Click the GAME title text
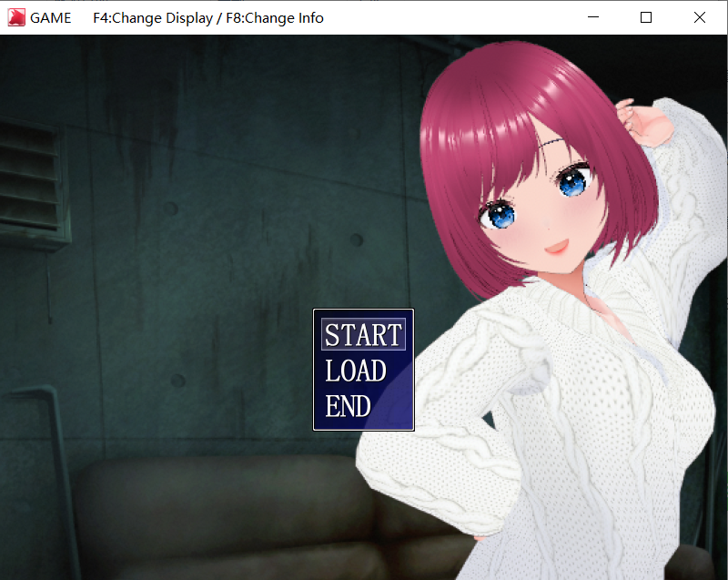This screenshot has width=728, height=580. (51, 18)
